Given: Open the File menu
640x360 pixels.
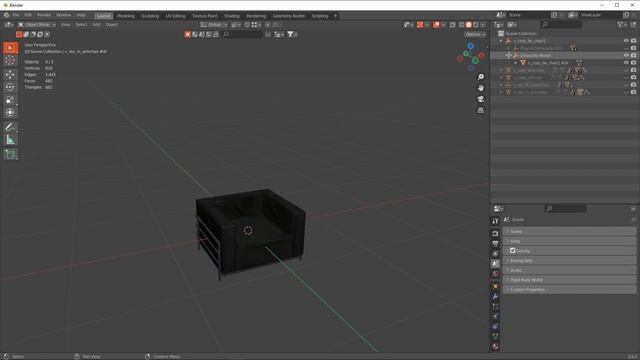Looking at the screenshot, I should pyautogui.click(x=16, y=15).
